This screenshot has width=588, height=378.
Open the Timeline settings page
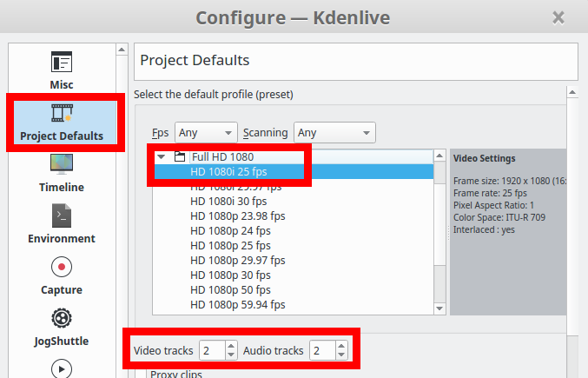(62, 173)
